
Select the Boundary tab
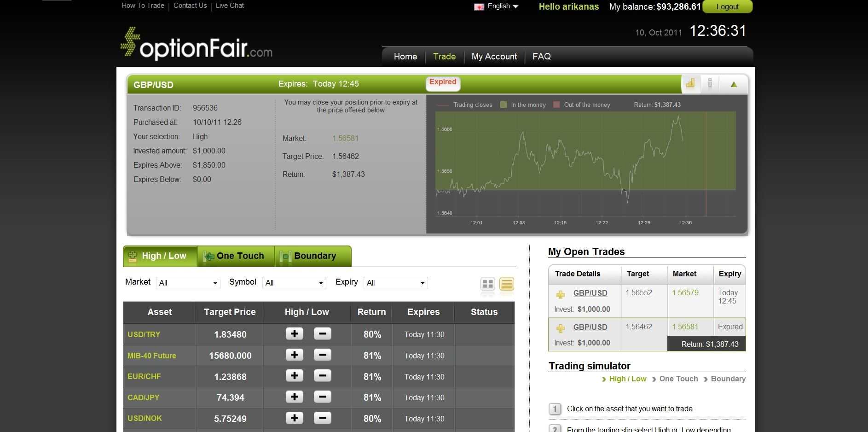[313, 256]
